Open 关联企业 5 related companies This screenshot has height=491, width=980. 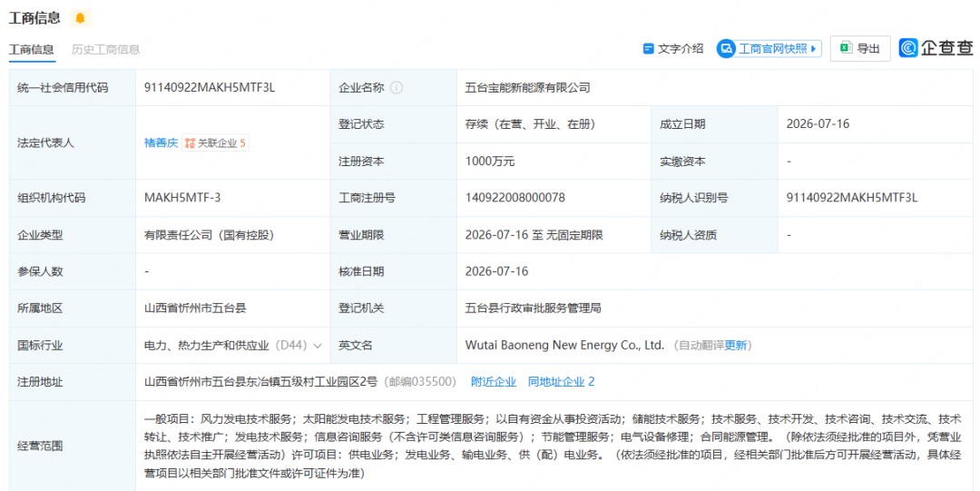click(x=215, y=143)
